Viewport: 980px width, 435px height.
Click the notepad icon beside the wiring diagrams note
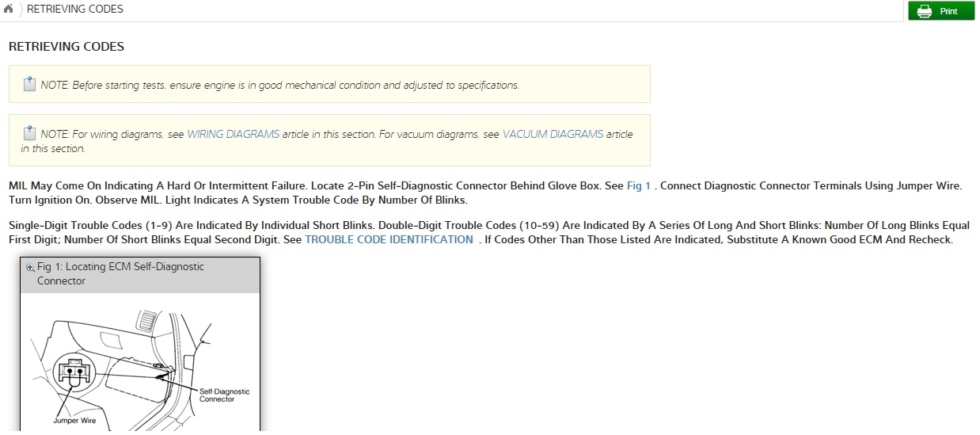[x=29, y=133]
